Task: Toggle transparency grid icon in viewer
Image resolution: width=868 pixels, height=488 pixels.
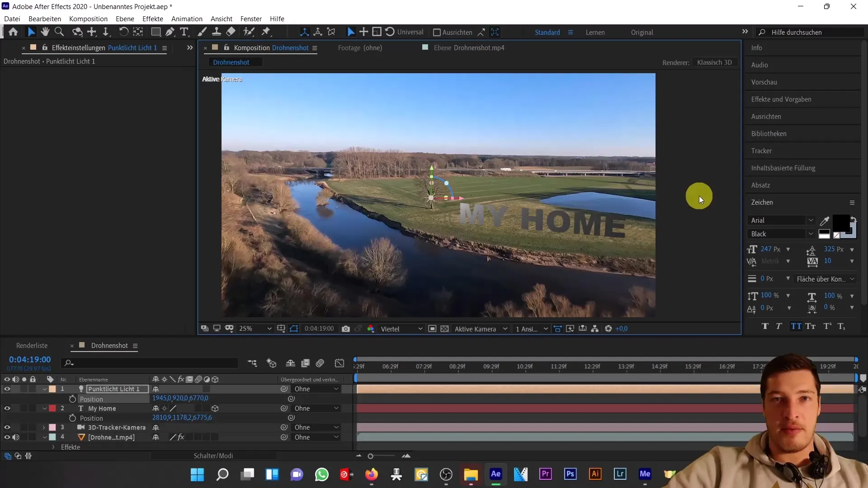Action: point(445,329)
